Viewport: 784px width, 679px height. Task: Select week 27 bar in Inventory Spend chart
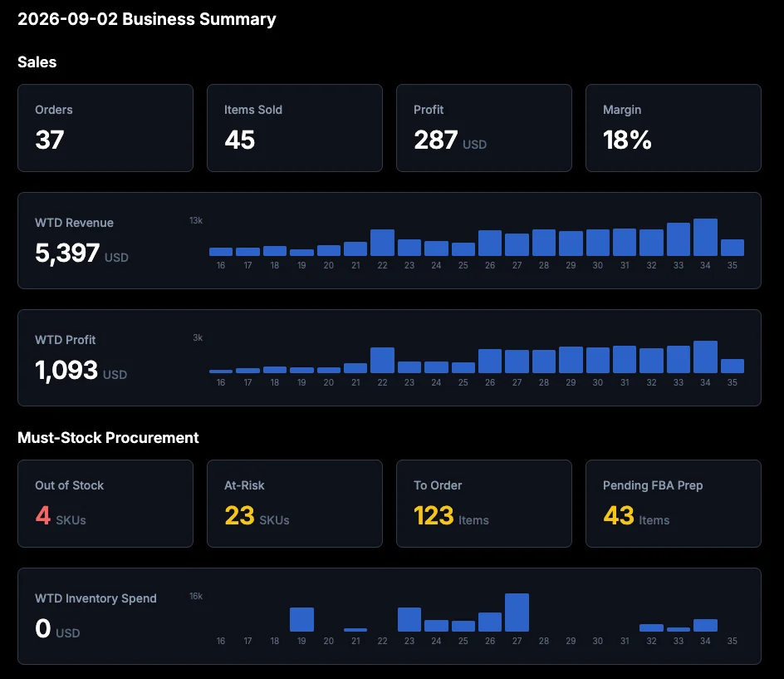point(517,613)
